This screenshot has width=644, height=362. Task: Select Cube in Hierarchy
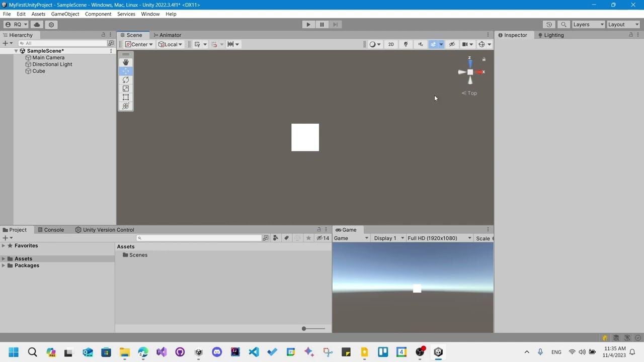click(x=39, y=71)
